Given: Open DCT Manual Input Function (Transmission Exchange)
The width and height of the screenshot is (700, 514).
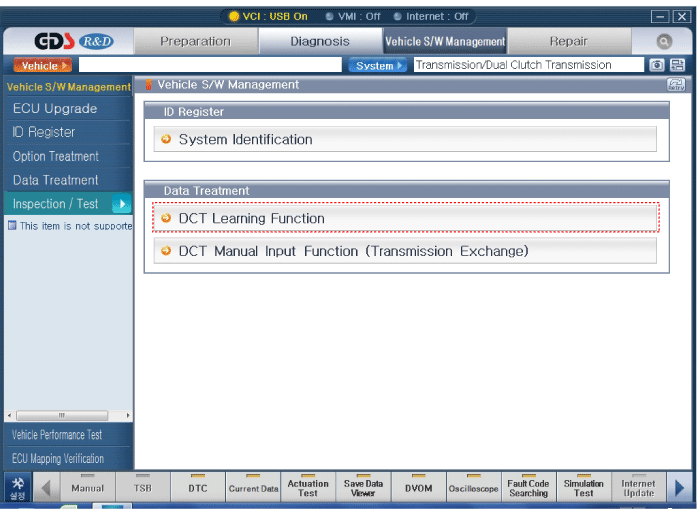Looking at the screenshot, I should click(x=405, y=251).
